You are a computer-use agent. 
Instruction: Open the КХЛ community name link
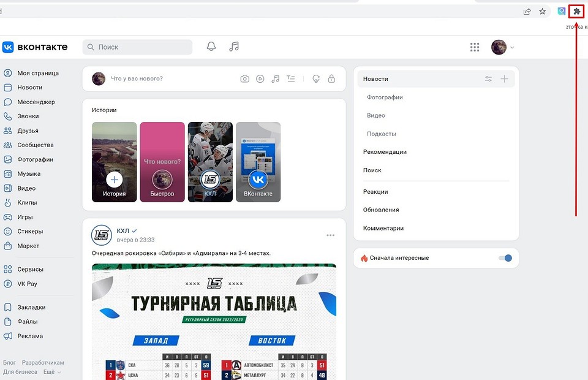(123, 230)
